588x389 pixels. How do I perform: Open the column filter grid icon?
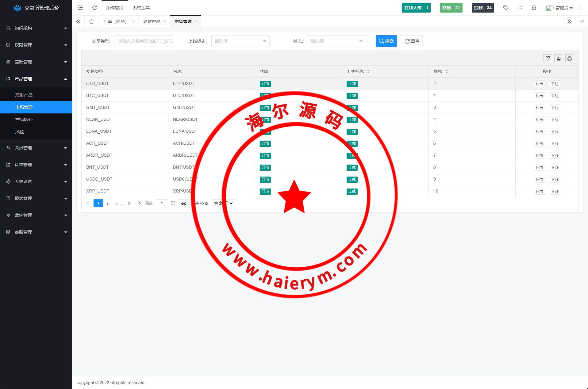click(548, 58)
